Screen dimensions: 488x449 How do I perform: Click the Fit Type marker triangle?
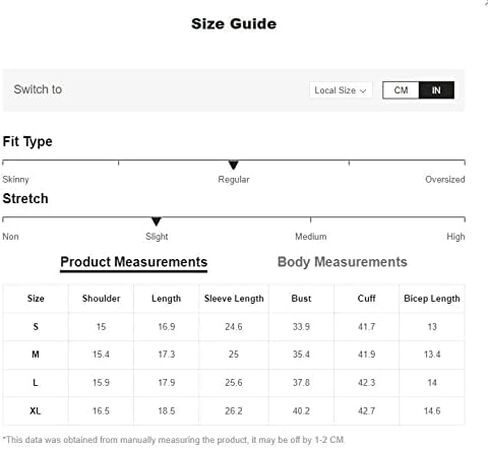click(x=233, y=165)
